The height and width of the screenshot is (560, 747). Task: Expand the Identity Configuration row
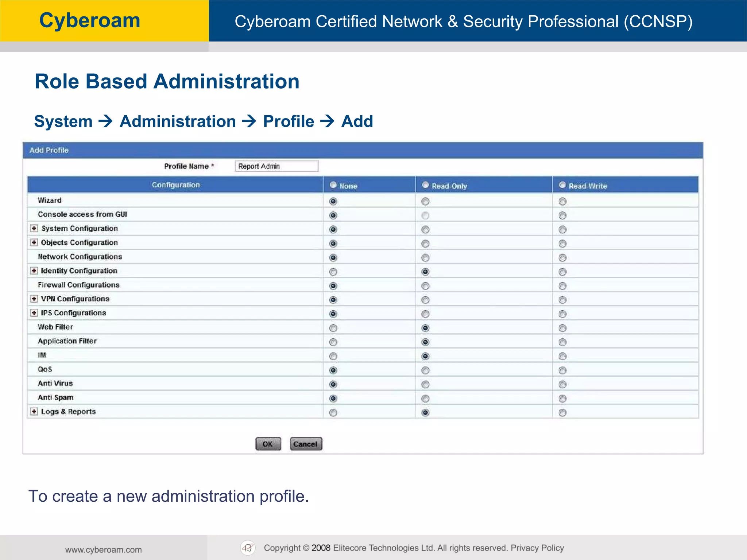[x=34, y=271]
